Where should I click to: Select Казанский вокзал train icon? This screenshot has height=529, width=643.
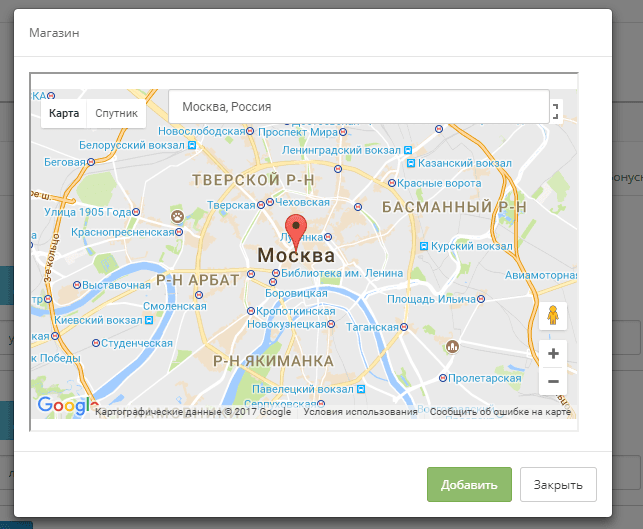click(x=411, y=163)
